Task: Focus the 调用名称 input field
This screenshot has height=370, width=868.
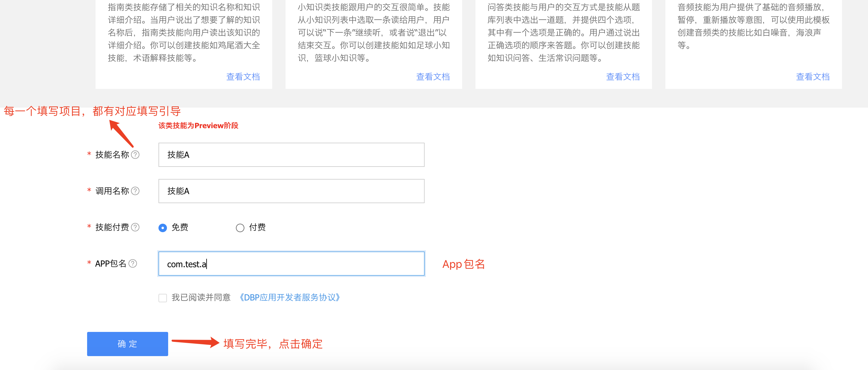Action: [x=292, y=191]
